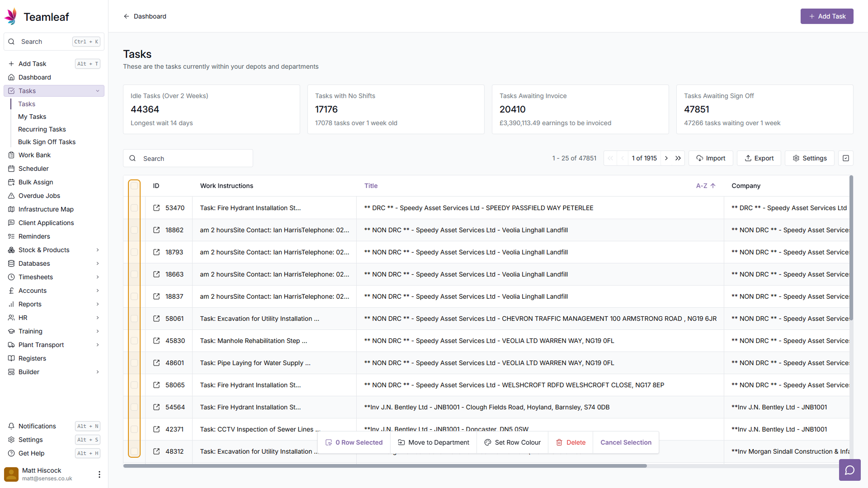This screenshot has height=488, width=868.
Task: Select row 58065 checkbox
Action: pos(134,385)
